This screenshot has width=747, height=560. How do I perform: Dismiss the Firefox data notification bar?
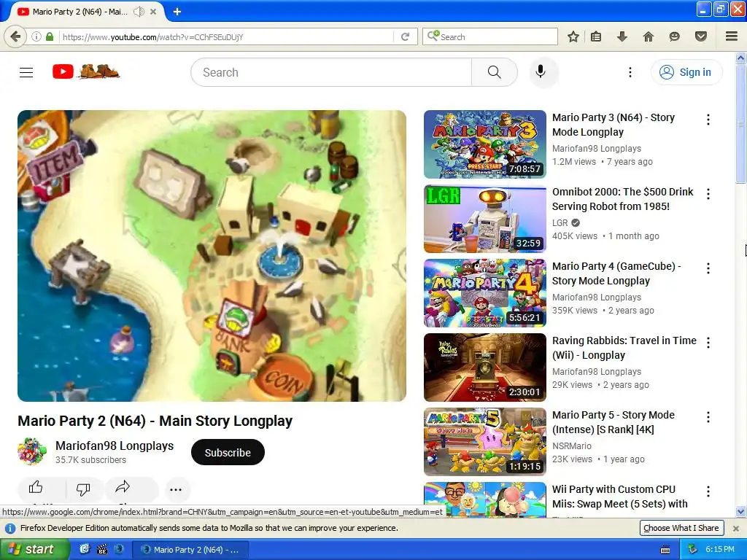point(735,528)
